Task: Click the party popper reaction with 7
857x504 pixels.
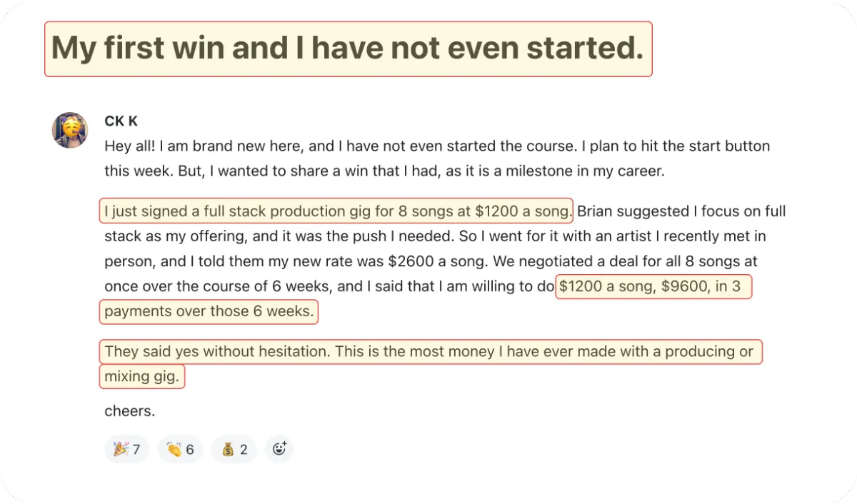Action: pyautogui.click(x=126, y=450)
